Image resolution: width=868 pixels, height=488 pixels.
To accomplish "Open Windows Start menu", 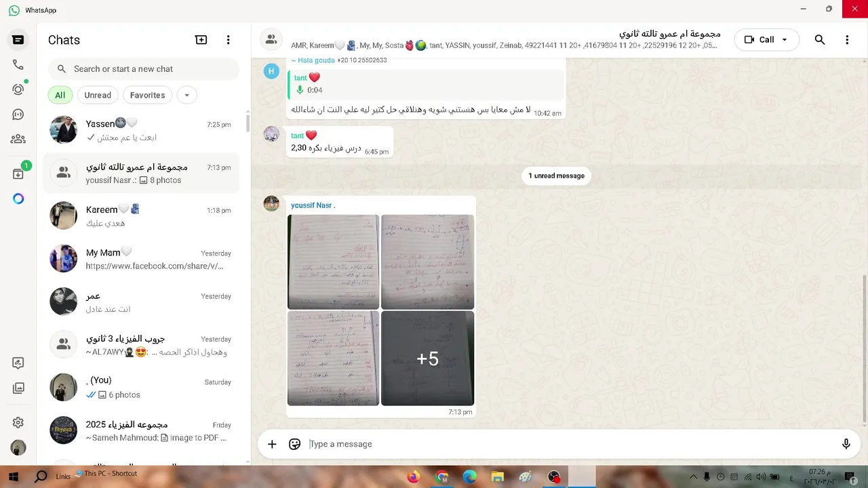I will point(14,477).
